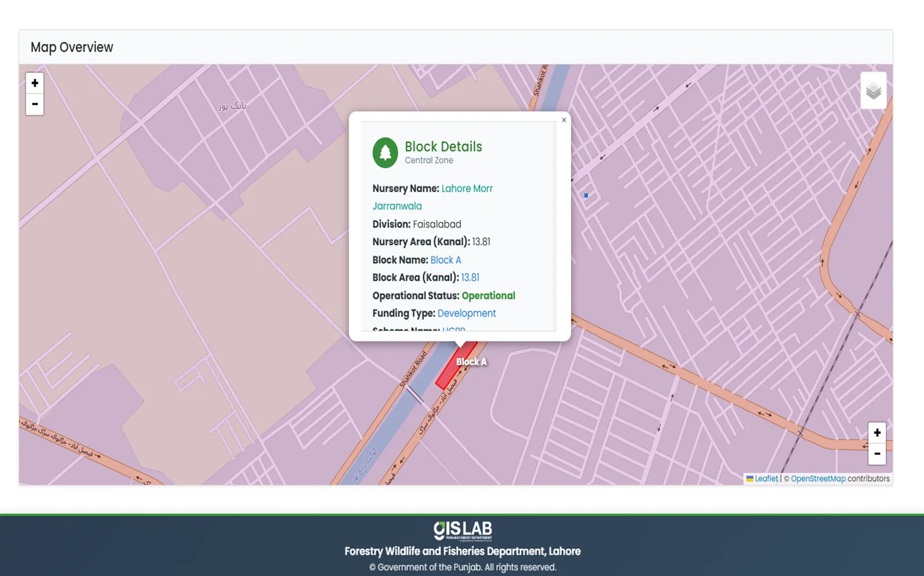Zoom in using top-left plus button
Image resolution: width=924 pixels, height=576 pixels.
(35, 83)
